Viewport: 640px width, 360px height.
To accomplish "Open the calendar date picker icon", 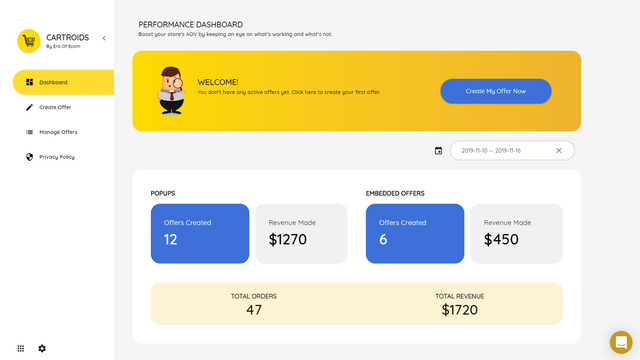I will click(x=438, y=151).
